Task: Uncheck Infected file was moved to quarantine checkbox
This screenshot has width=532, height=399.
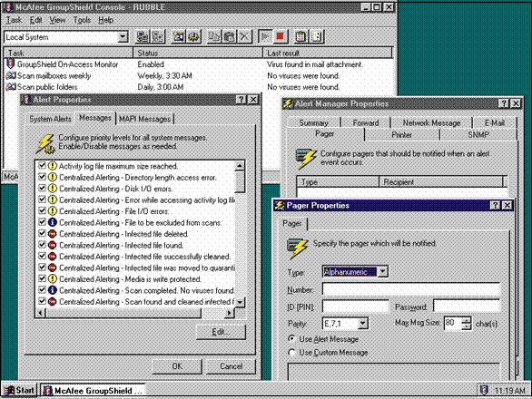Action: click(x=42, y=268)
